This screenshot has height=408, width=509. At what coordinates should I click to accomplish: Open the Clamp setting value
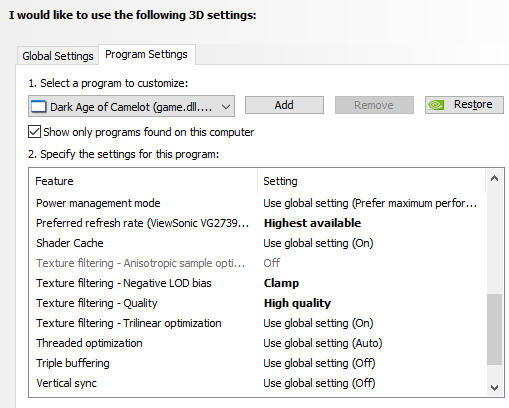(281, 283)
